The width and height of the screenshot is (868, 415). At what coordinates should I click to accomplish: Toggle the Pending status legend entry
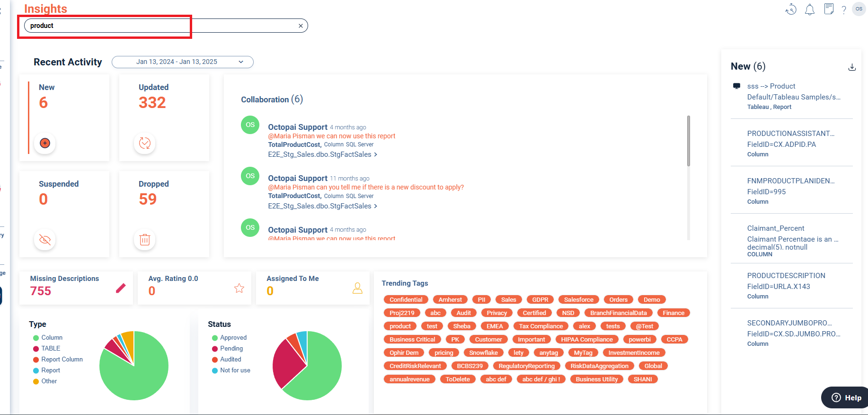pyautogui.click(x=231, y=349)
